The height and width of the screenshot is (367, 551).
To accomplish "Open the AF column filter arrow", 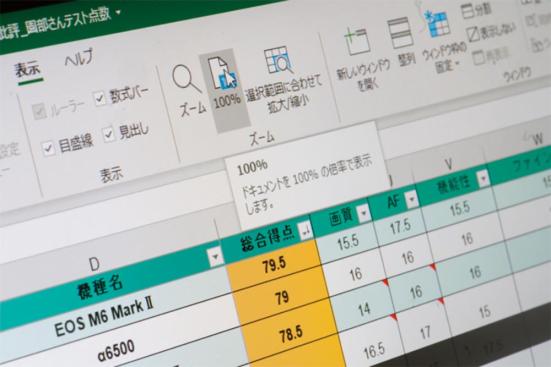I will point(411,198).
